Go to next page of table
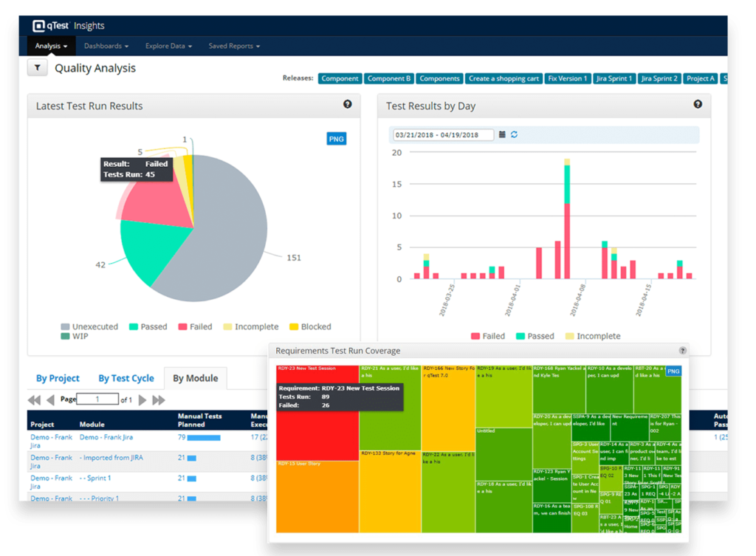Image resolution: width=756 pixels, height=556 pixels. 142,399
